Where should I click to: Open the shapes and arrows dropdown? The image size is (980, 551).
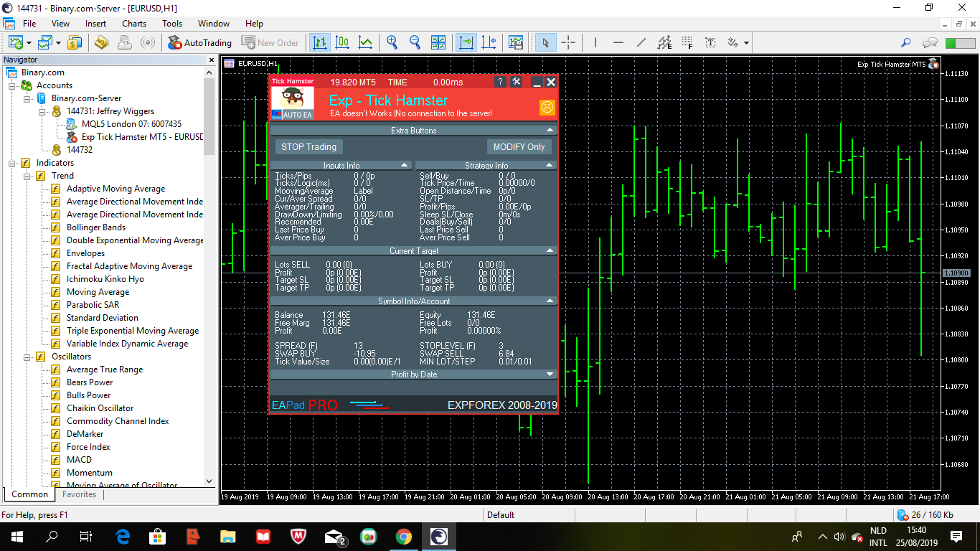[x=746, y=42]
